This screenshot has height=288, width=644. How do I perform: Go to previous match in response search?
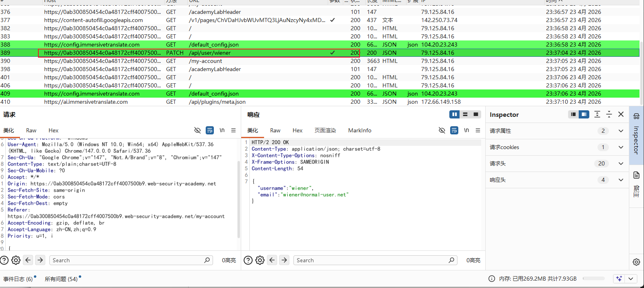click(272, 260)
